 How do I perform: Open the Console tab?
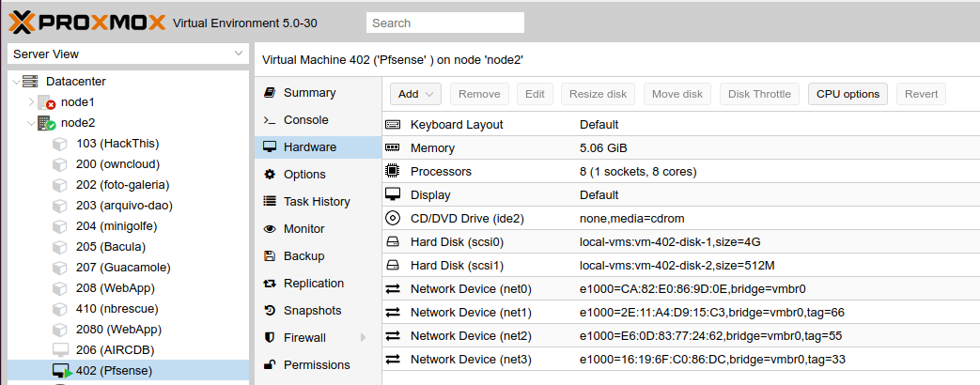tap(305, 120)
